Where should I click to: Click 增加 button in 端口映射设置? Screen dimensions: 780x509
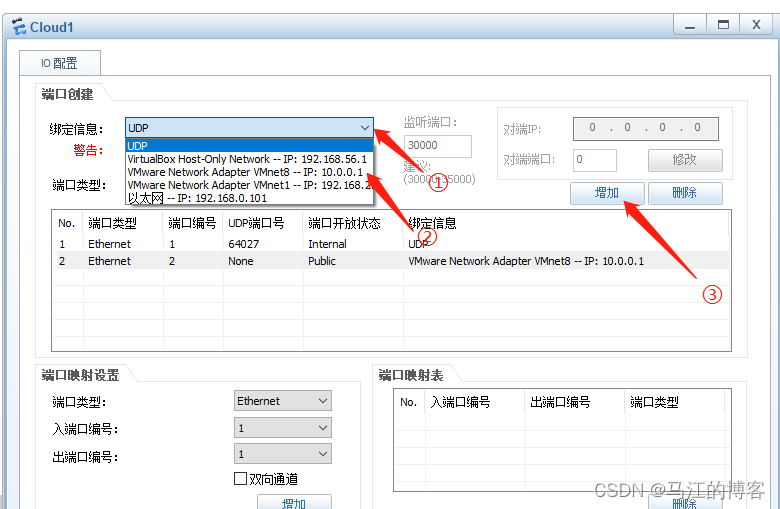coord(294,503)
